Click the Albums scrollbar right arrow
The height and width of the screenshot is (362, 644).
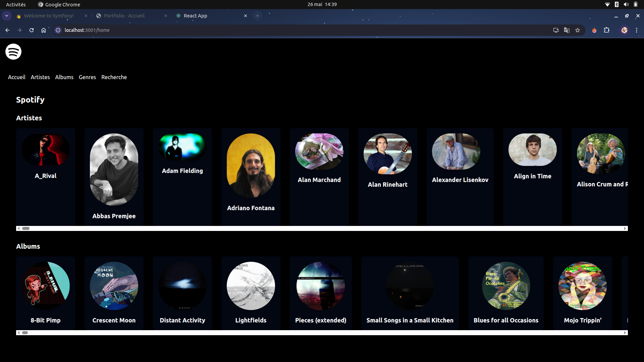(x=625, y=333)
